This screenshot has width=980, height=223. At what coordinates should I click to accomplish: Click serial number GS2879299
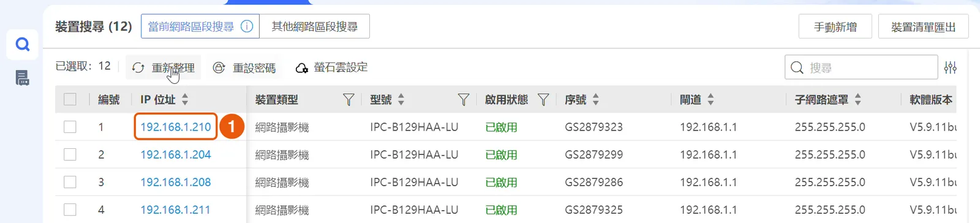594,154
